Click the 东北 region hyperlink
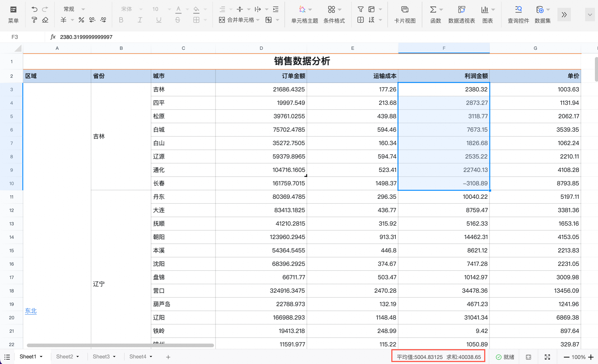598x364 pixels. click(x=31, y=311)
